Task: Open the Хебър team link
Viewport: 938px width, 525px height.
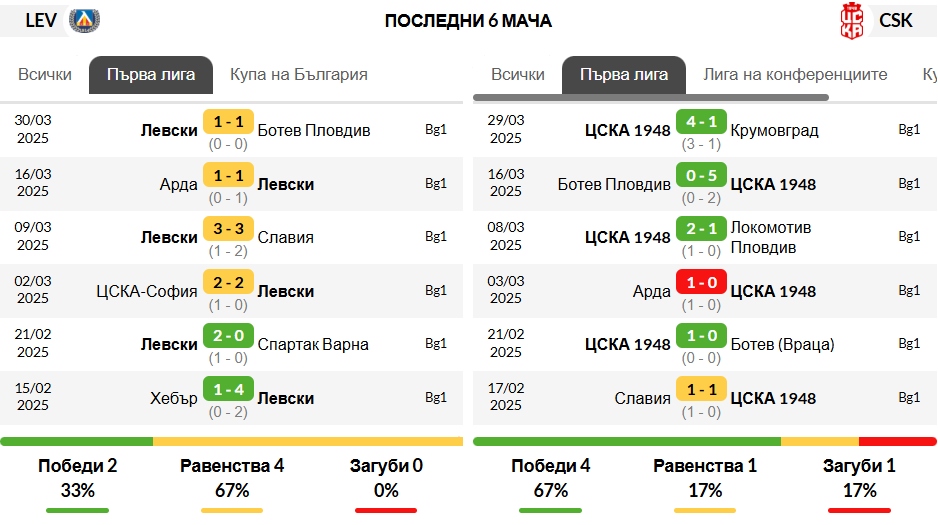Action: (174, 398)
